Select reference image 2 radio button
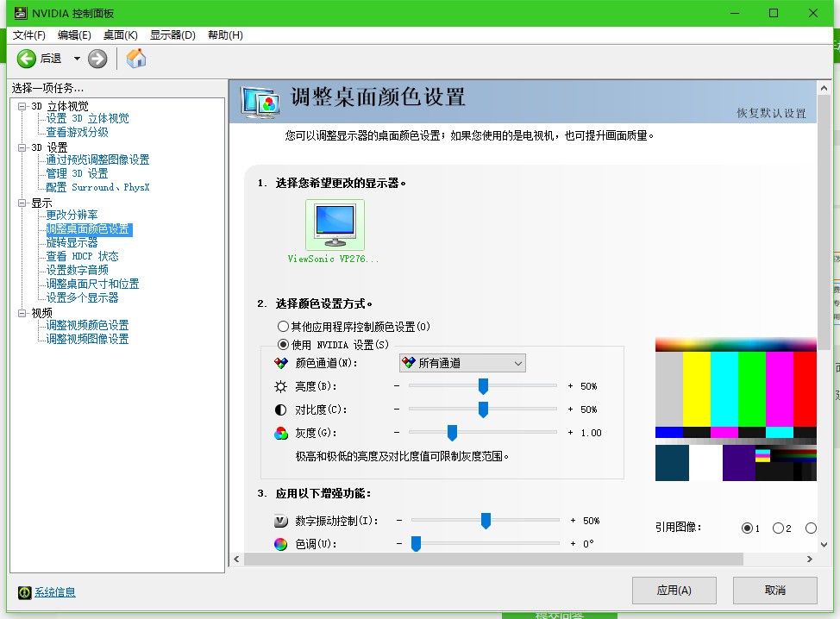 pyautogui.click(x=778, y=528)
